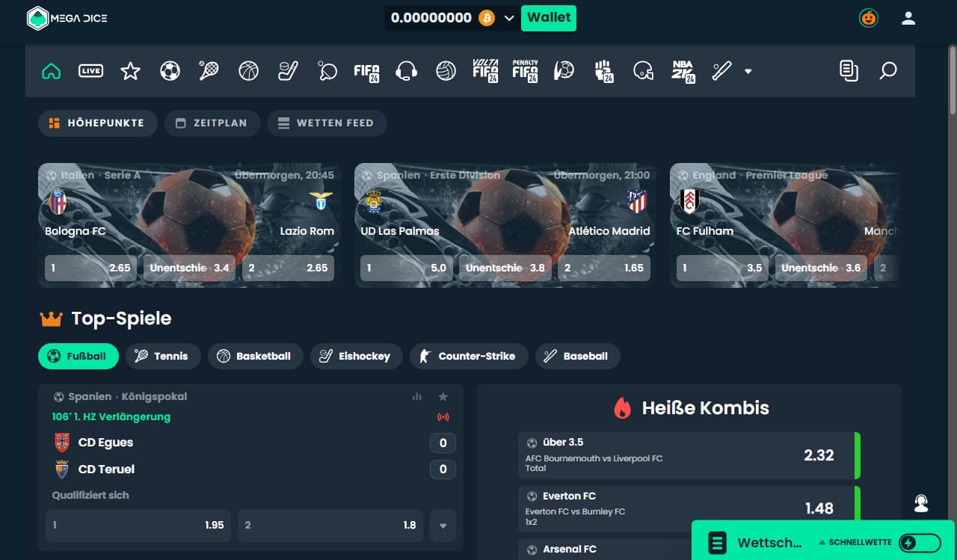Select über 3.5 combo at 2.32
This screenshot has height=560, width=957.
[689, 455]
